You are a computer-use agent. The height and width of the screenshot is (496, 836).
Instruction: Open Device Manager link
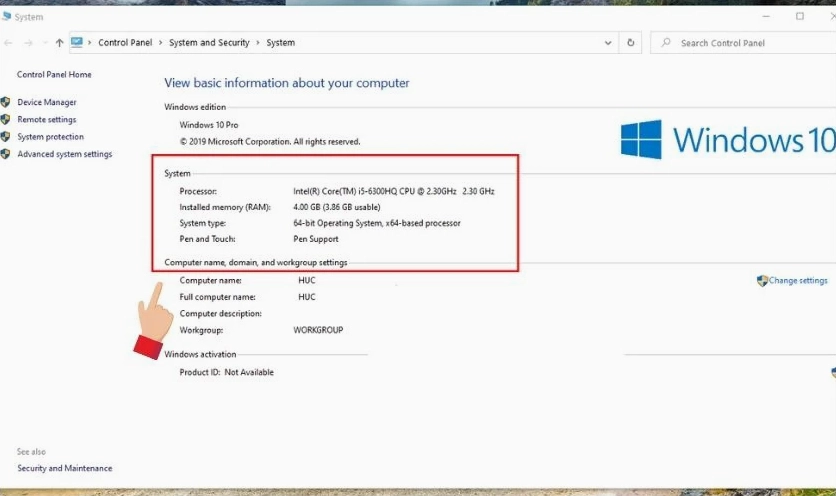click(47, 102)
